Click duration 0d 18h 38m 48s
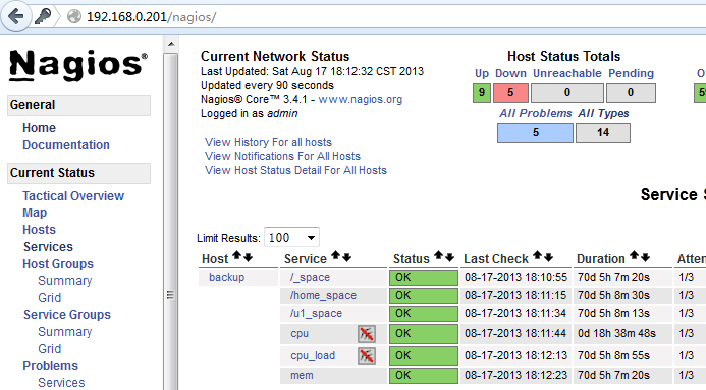The width and height of the screenshot is (706, 390). click(x=617, y=334)
